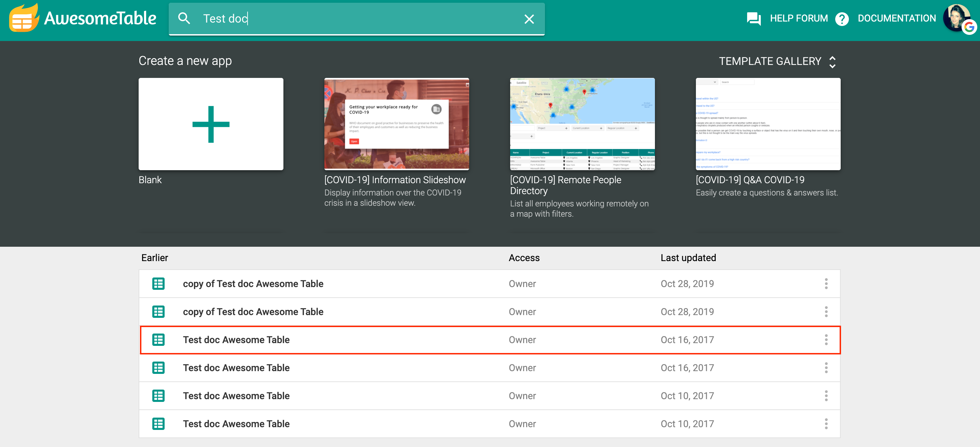This screenshot has width=980, height=447.
Task: Open first 'copy of Test doc Awesome Table' row
Action: (x=489, y=284)
